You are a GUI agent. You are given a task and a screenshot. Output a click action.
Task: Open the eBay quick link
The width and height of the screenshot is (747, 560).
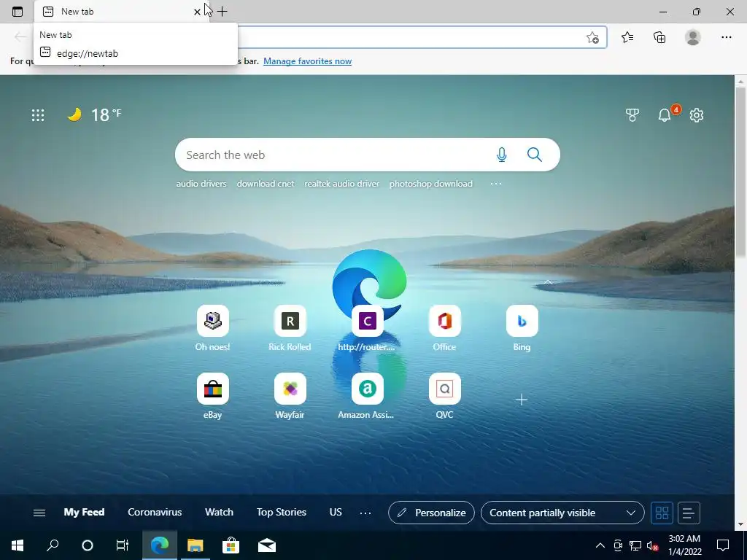pyautogui.click(x=212, y=396)
